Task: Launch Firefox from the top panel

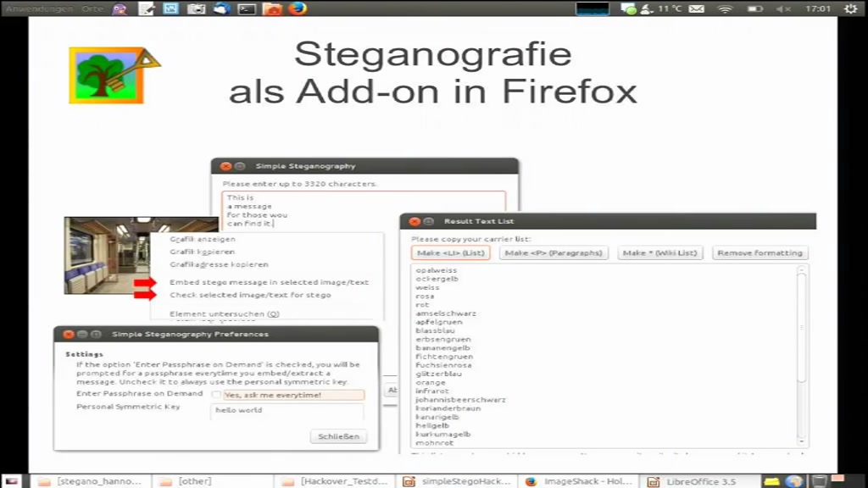Action: click(298, 8)
